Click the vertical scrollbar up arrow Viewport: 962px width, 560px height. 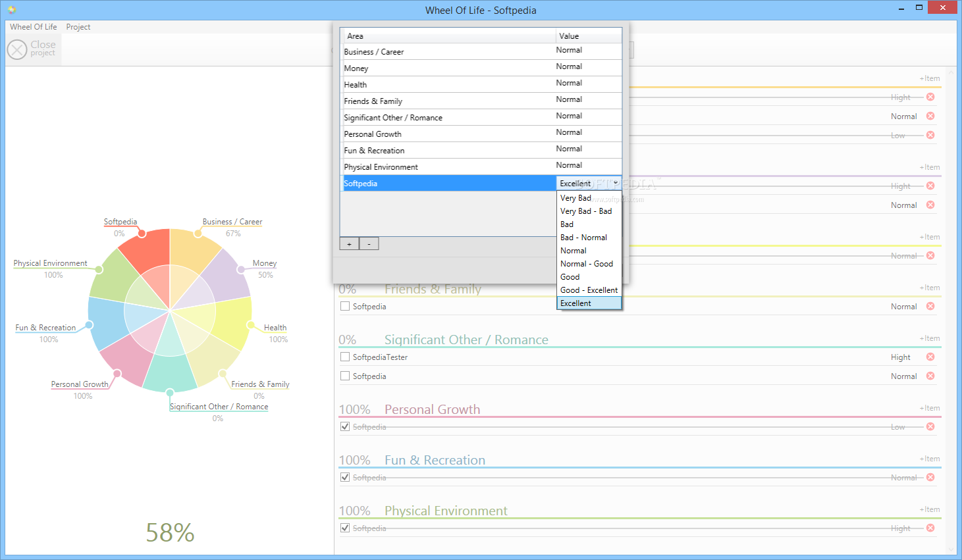pyautogui.click(x=951, y=71)
